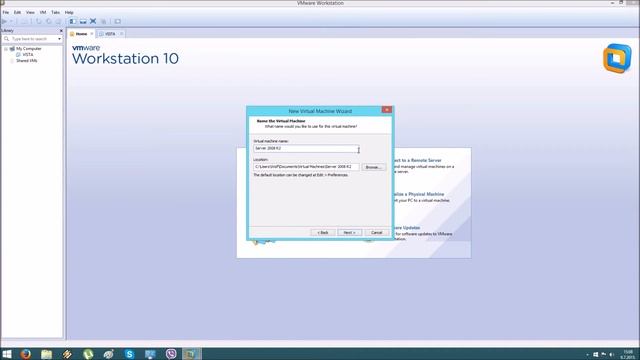Click the VMware Workstation taskbar icon
The image size is (640, 360).
191,354
